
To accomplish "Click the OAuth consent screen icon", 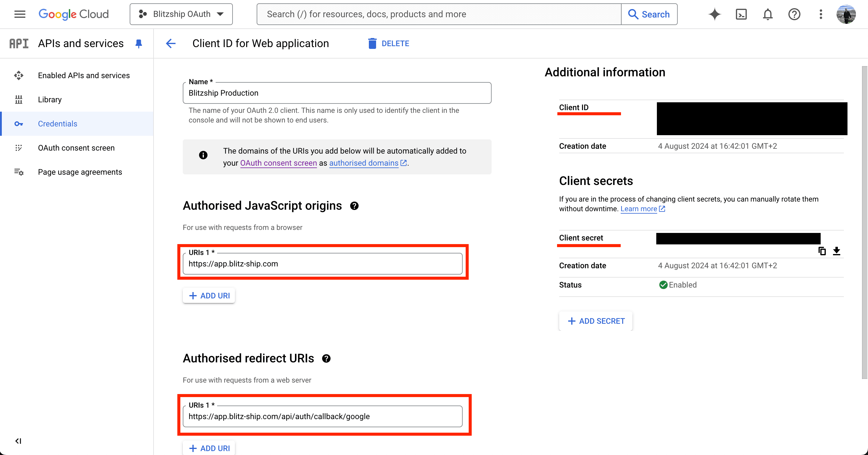I will [18, 148].
